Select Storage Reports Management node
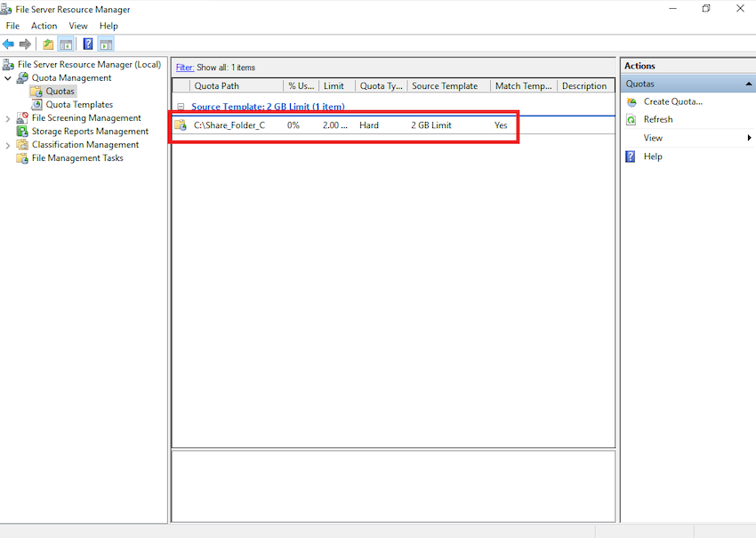This screenshot has height=538, width=756. pos(92,131)
